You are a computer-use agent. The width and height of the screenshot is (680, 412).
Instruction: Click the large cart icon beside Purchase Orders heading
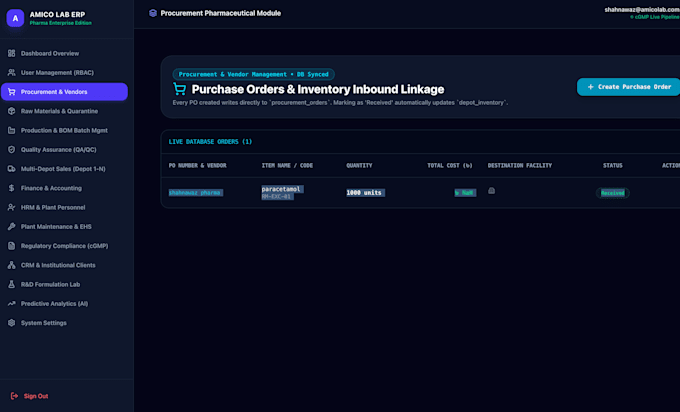pyautogui.click(x=179, y=89)
